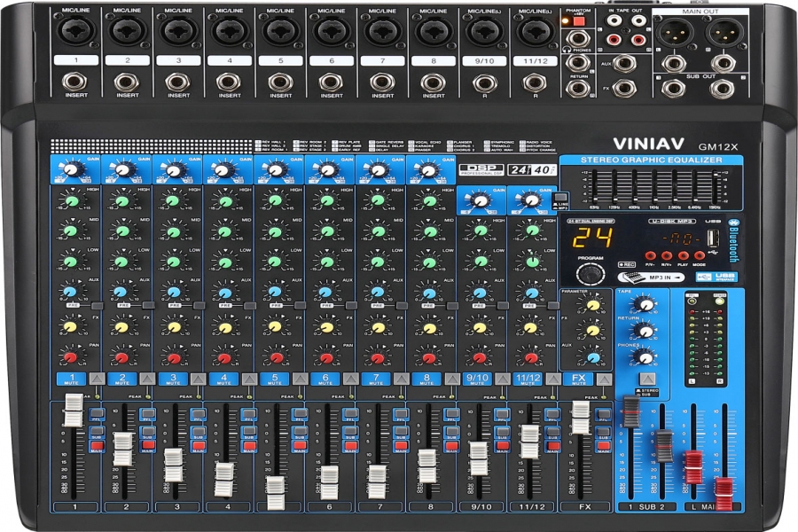This screenshot has width=798, height=532.
Task: Click the STEREO GRAPHIC EQUALIZER header
Action: click(x=650, y=158)
